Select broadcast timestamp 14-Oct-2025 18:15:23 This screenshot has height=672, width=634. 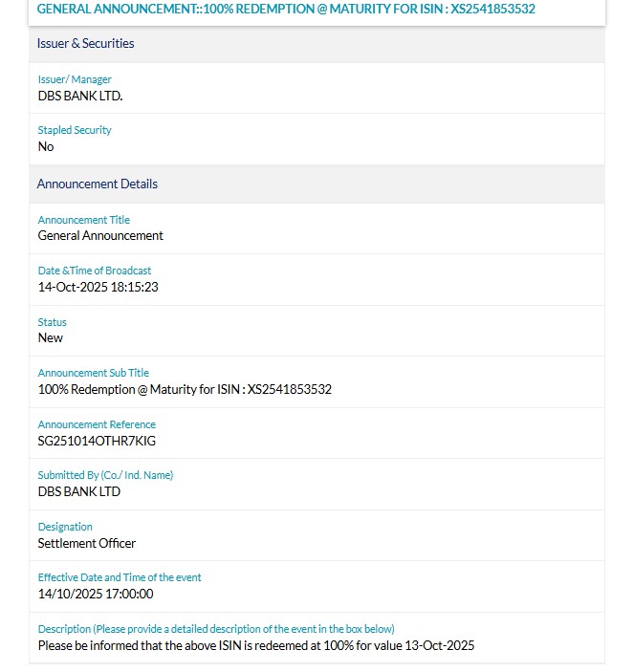(x=98, y=287)
